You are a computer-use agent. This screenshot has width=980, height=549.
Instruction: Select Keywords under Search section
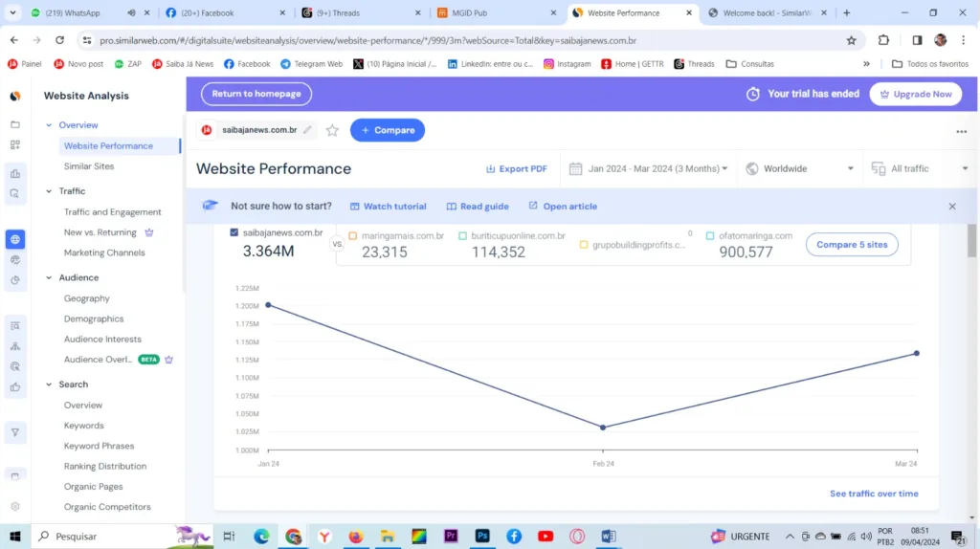pyautogui.click(x=83, y=426)
